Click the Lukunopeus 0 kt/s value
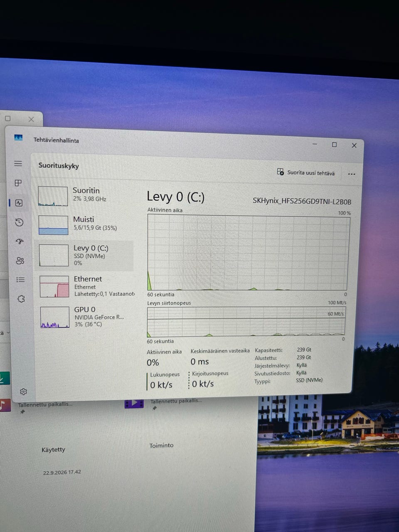The height and width of the screenshot is (532, 399). (x=161, y=385)
